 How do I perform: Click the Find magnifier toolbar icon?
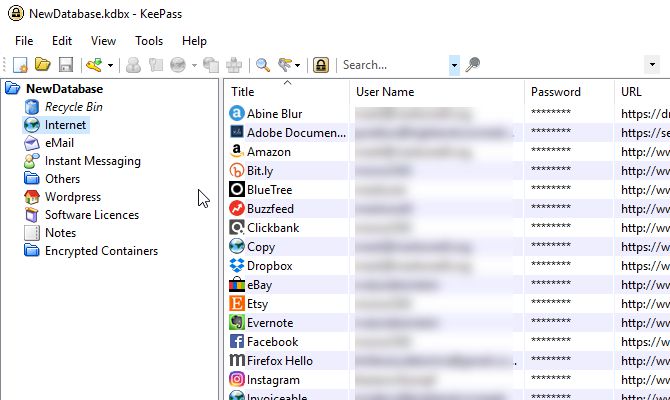[263, 65]
